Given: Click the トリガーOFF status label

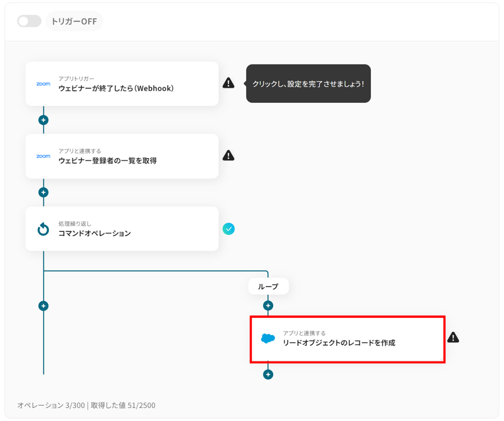Looking at the screenshot, I should click(x=74, y=21).
